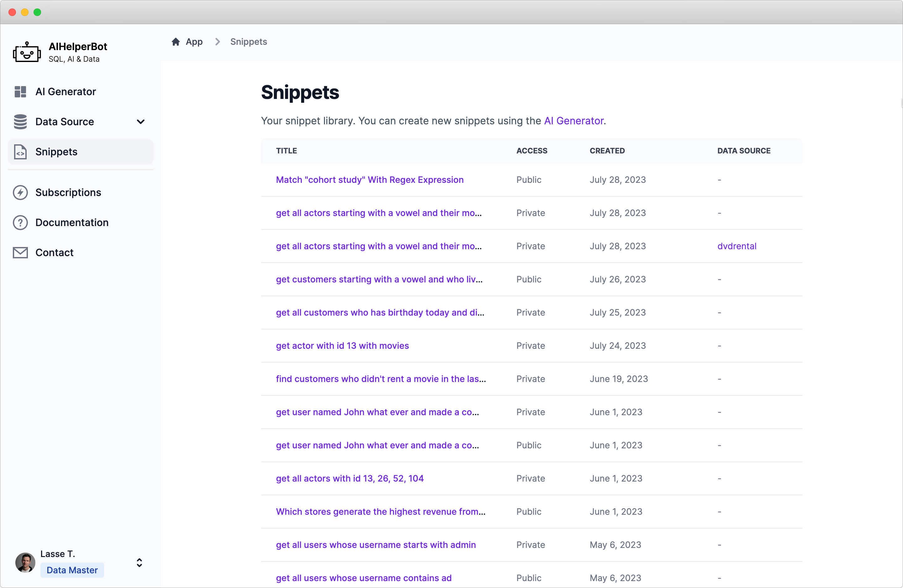
Task: Click Lasse T. profile avatar
Action: point(25,563)
